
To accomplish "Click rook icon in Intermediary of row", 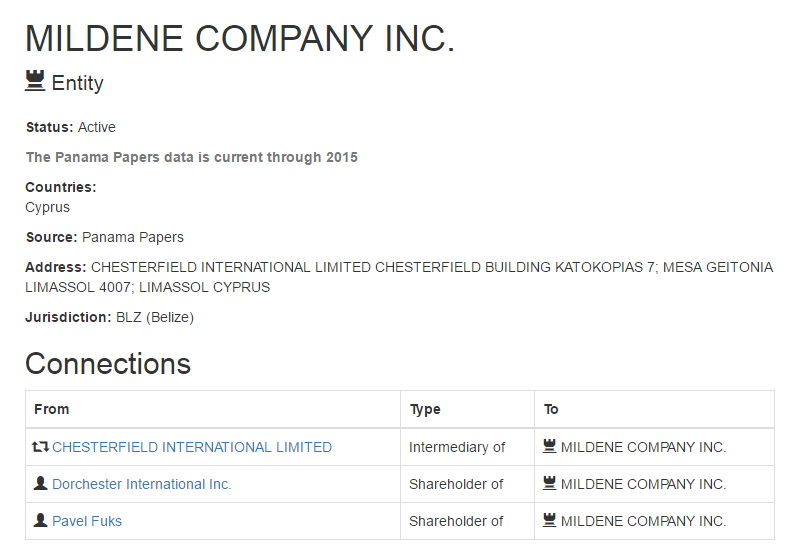I will tap(549, 447).
